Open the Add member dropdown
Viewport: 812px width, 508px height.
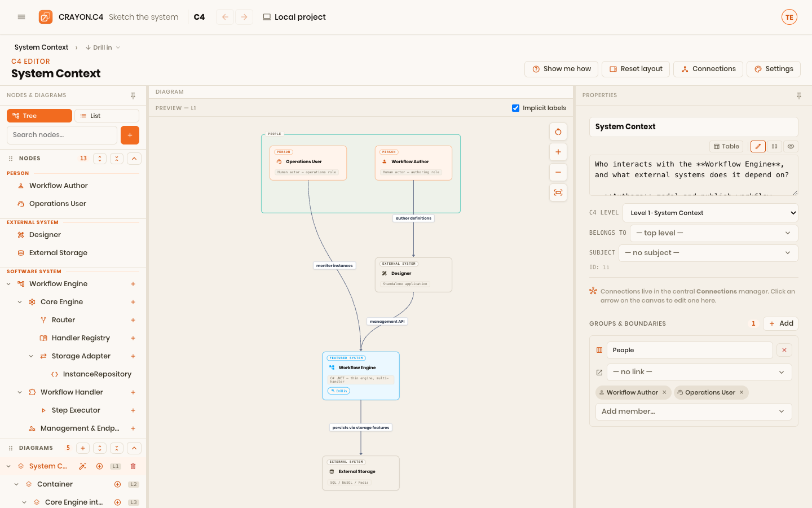coord(694,411)
